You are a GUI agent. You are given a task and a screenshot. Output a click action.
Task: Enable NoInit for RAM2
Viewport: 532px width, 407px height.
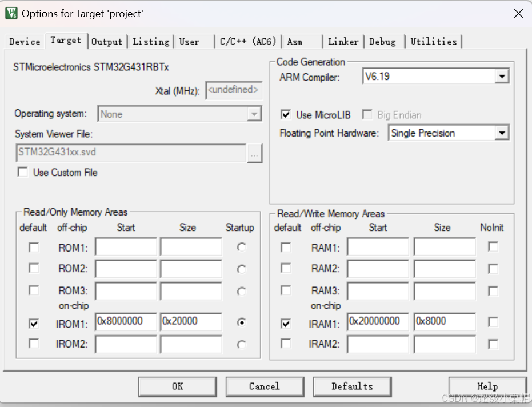tap(493, 269)
